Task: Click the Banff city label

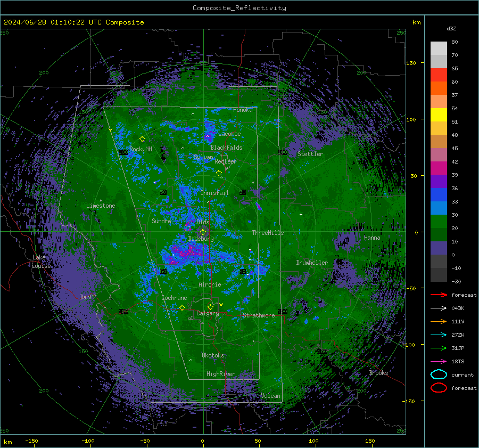Action: point(88,297)
